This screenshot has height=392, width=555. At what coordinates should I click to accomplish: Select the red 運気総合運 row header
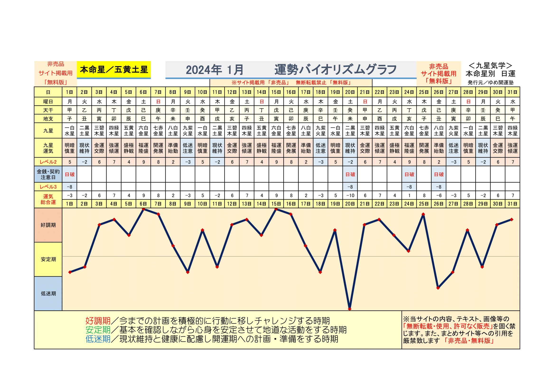pos(48,199)
